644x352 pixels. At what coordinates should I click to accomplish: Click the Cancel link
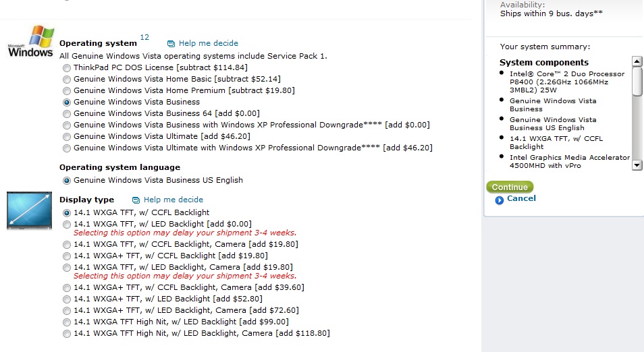pos(521,198)
